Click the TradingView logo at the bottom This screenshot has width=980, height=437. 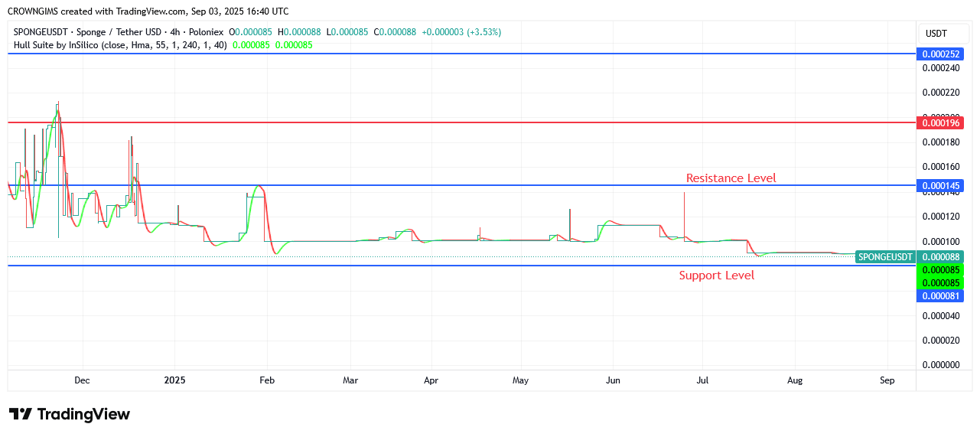[70, 414]
